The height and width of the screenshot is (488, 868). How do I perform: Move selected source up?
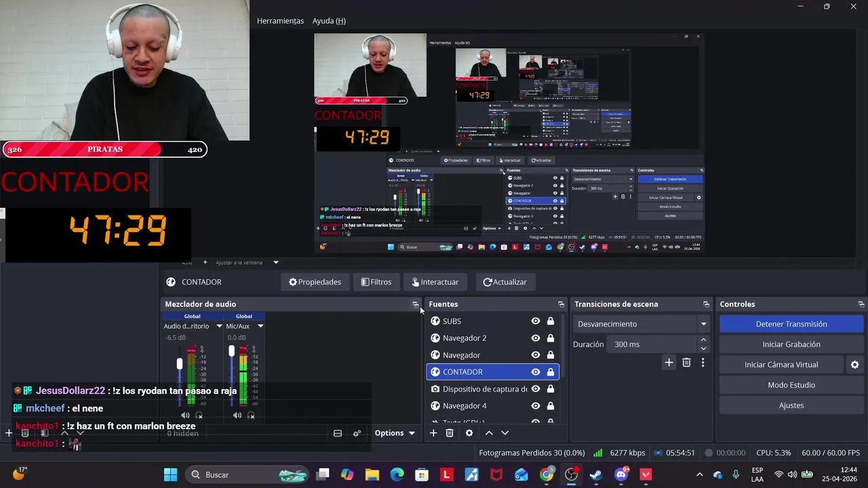point(488,433)
